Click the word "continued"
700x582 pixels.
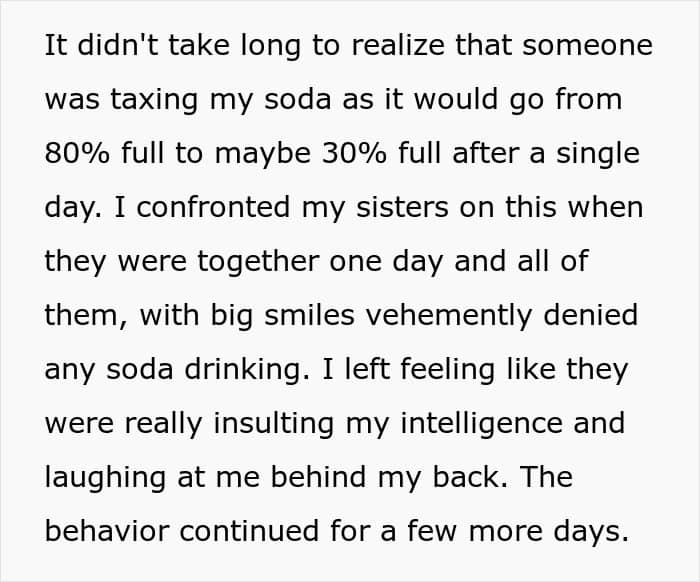coord(249,531)
